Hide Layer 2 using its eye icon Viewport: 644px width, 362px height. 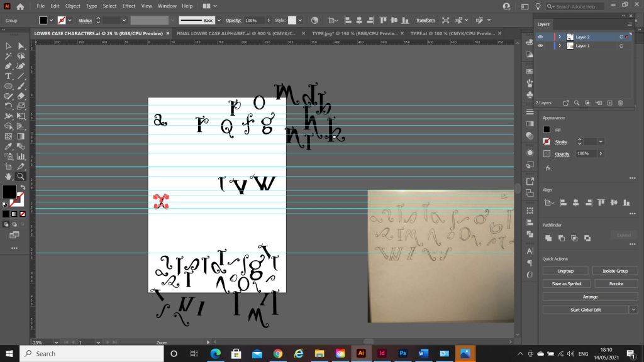pos(540,37)
